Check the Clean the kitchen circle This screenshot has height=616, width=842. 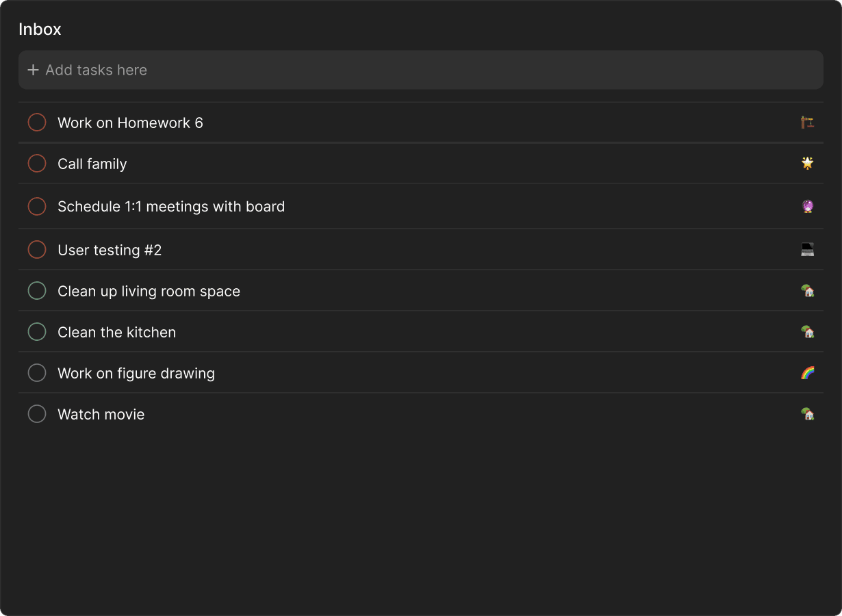pos(37,332)
